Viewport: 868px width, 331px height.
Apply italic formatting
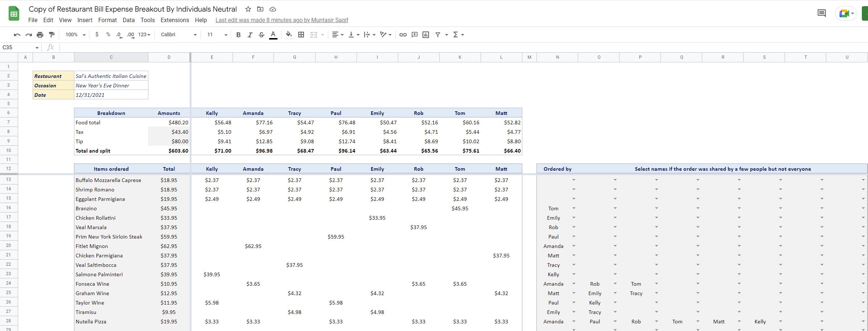point(250,34)
